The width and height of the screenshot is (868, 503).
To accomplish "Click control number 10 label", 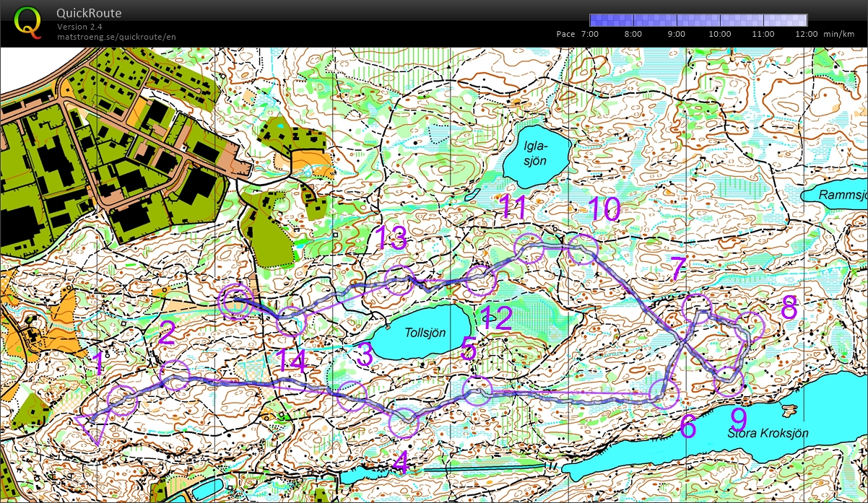I will [604, 209].
